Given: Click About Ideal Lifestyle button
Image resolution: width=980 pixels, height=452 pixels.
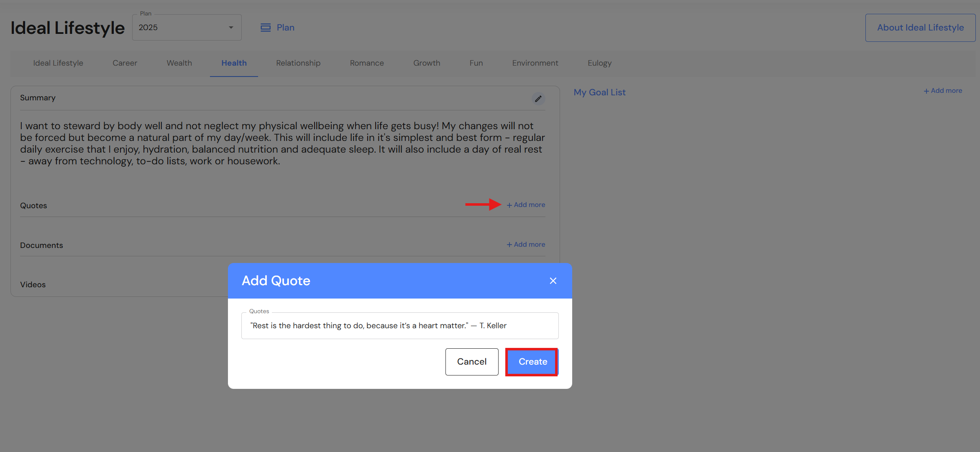Looking at the screenshot, I should point(920,28).
